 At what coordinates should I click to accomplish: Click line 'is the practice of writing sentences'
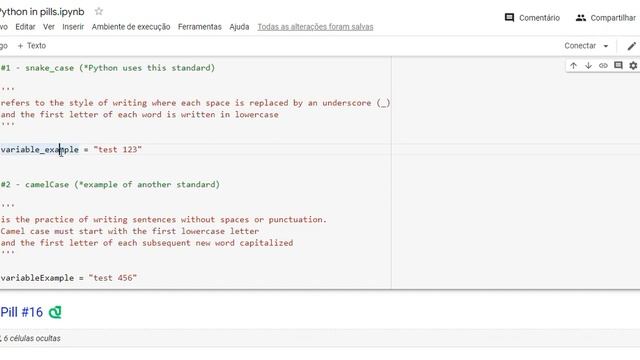click(164, 220)
